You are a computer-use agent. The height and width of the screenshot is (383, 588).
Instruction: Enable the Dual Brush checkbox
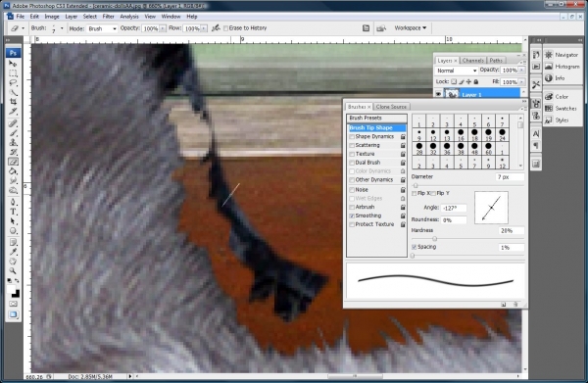click(352, 163)
